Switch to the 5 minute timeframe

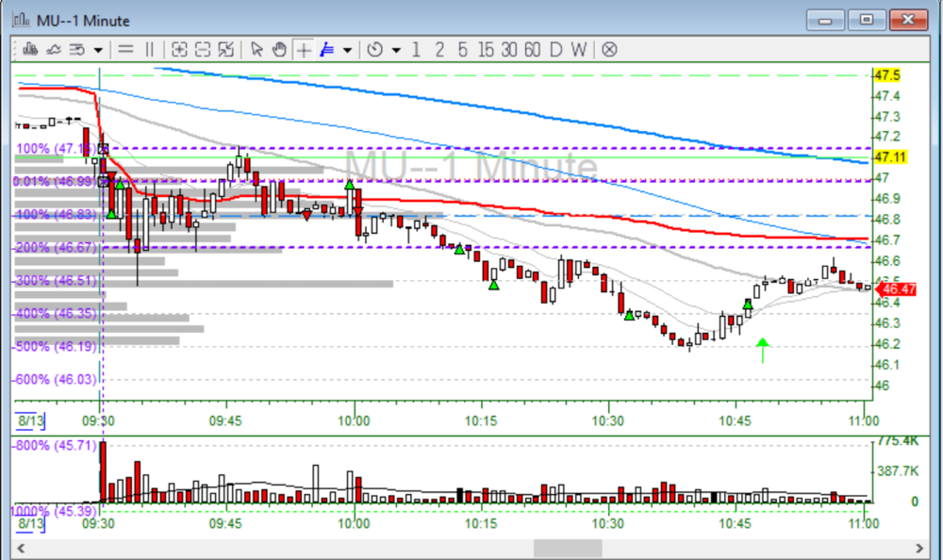[x=462, y=49]
